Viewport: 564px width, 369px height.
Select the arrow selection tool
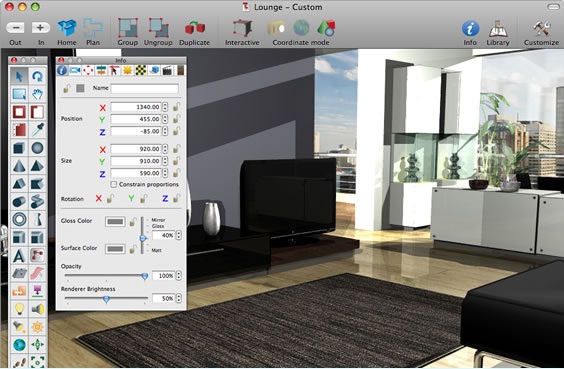click(19, 76)
